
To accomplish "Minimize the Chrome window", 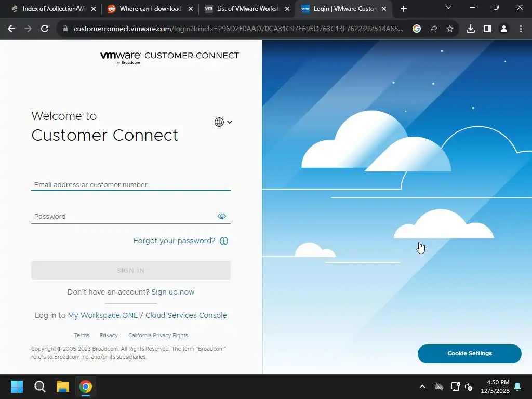I will coord(472,7).
